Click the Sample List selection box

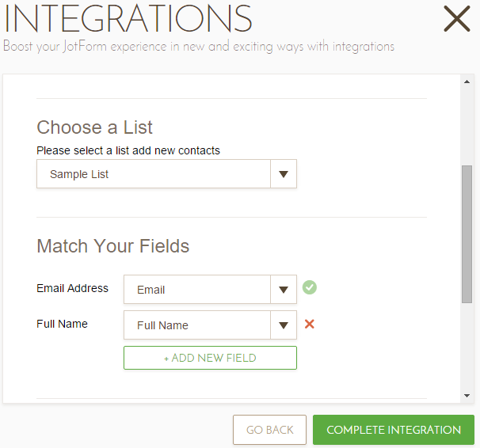(x=154, y=174)
